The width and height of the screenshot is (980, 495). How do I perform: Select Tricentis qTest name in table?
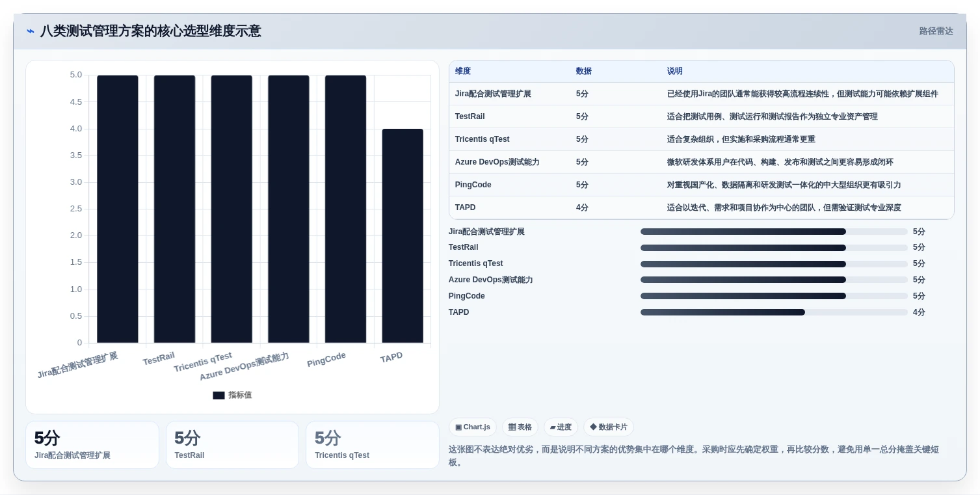(x=483, y=139)
